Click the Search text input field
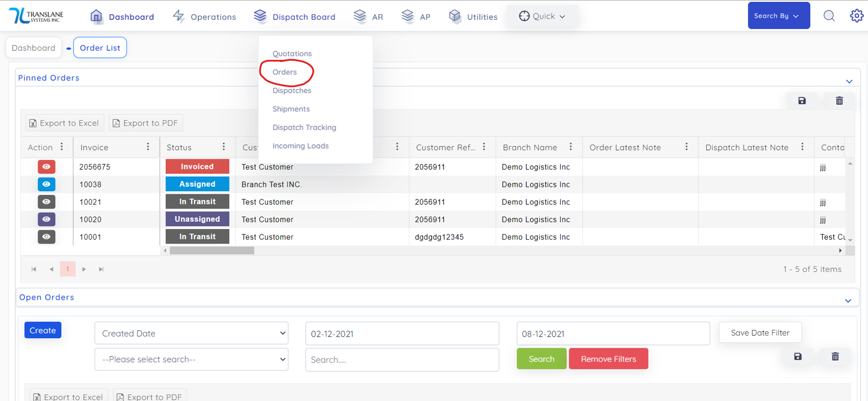868x401 pixels. pos(401,359)
